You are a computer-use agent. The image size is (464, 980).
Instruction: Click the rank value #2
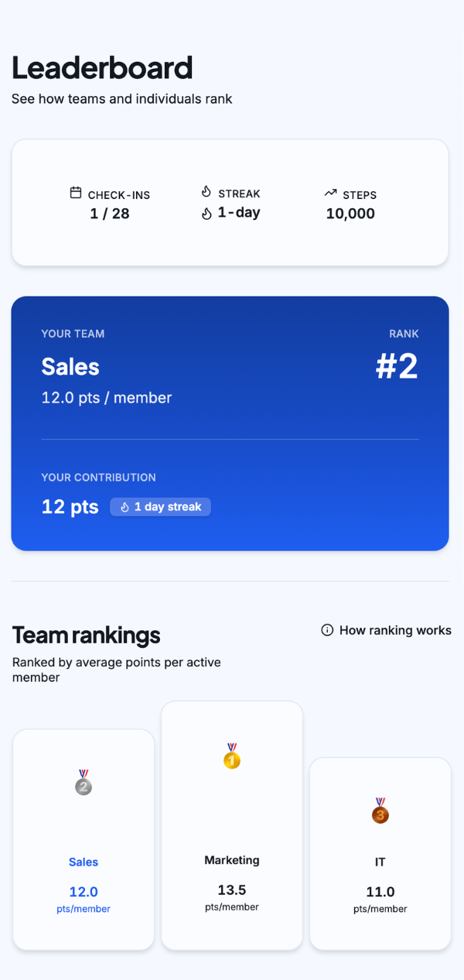tap(397, 367)
